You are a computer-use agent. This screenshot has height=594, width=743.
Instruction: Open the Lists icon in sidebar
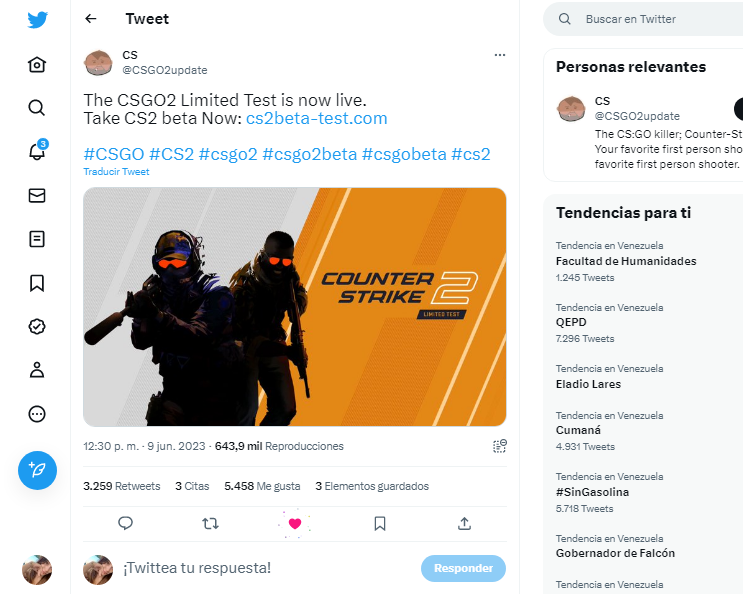(37, 239)
